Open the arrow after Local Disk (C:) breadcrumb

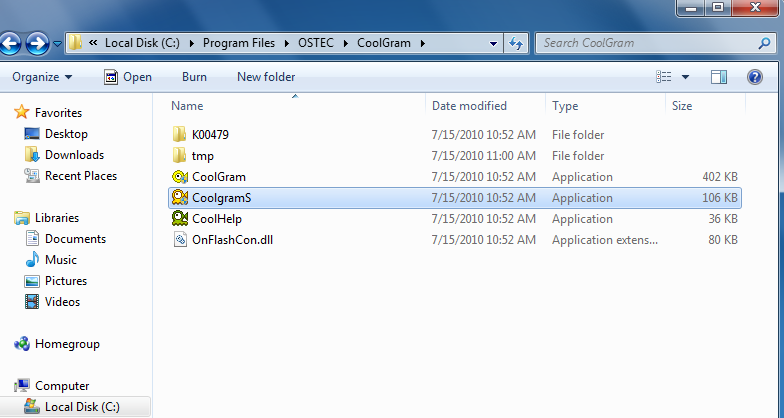click(x=192, y=44)
